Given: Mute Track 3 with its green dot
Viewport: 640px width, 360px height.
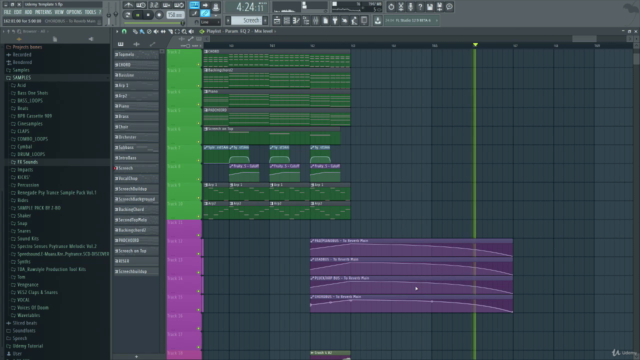Looking at the screenshot, I should click(199, 86).
